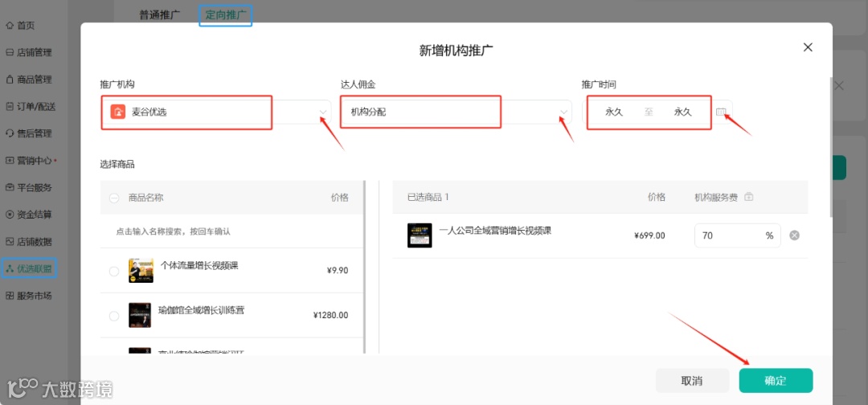
Task: Switch to the 普通推广 tab
Action: (x=159, y=15)
